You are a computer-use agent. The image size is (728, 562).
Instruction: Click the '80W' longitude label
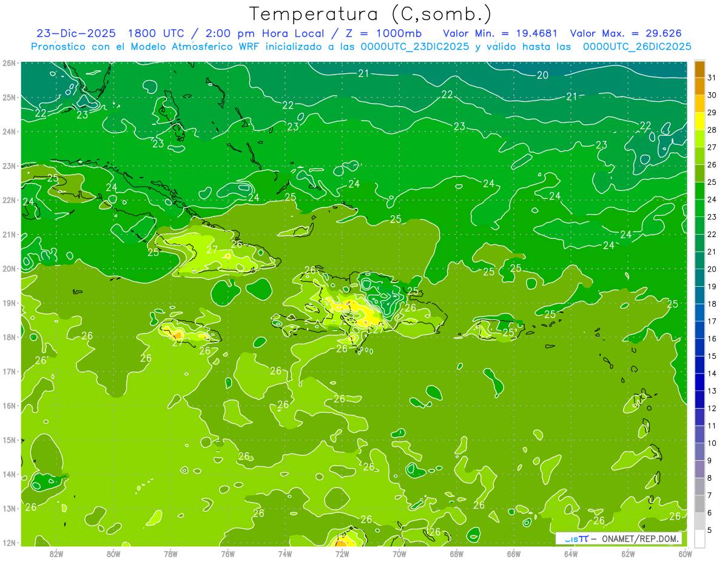113,553
